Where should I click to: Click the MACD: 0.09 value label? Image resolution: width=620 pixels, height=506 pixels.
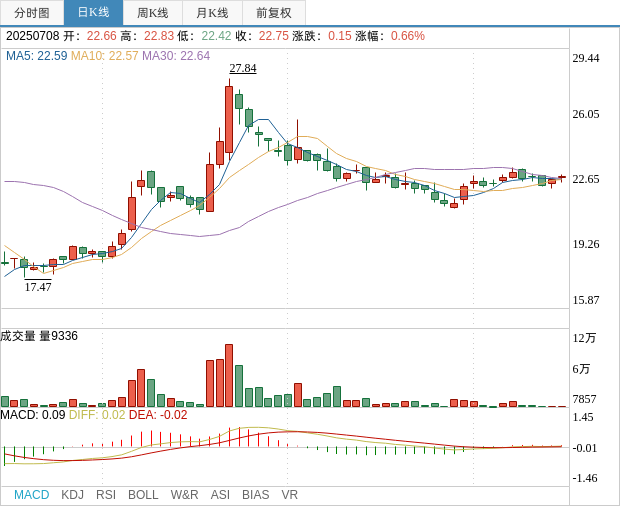(32, 415)
